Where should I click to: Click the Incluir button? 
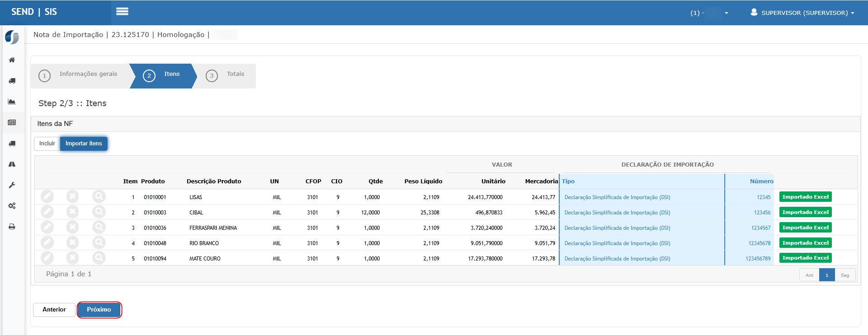47,144
